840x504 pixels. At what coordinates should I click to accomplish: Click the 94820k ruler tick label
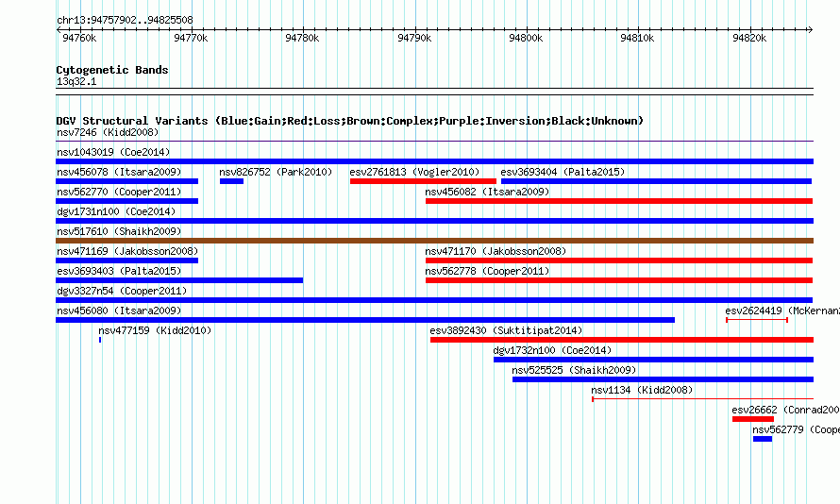click(749, 38)
